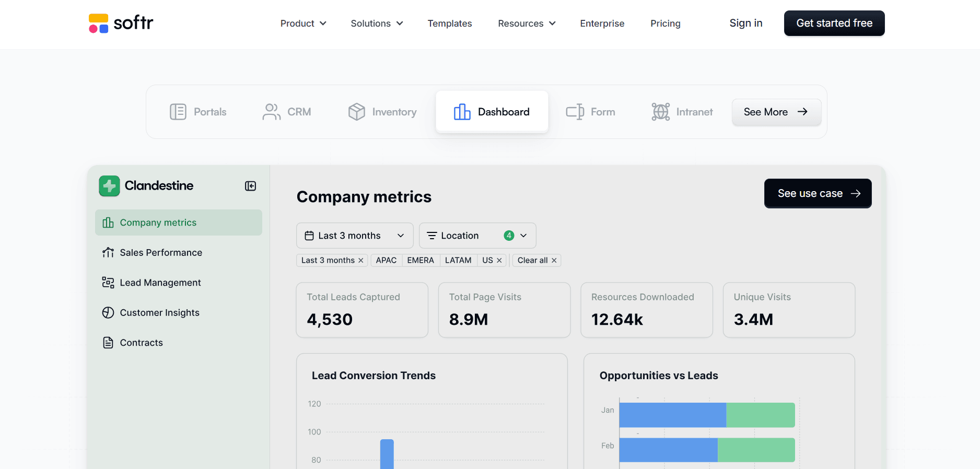Click the EMERA filter chip
This screenshot has width=980, height=469.
[x=421, y=260]
